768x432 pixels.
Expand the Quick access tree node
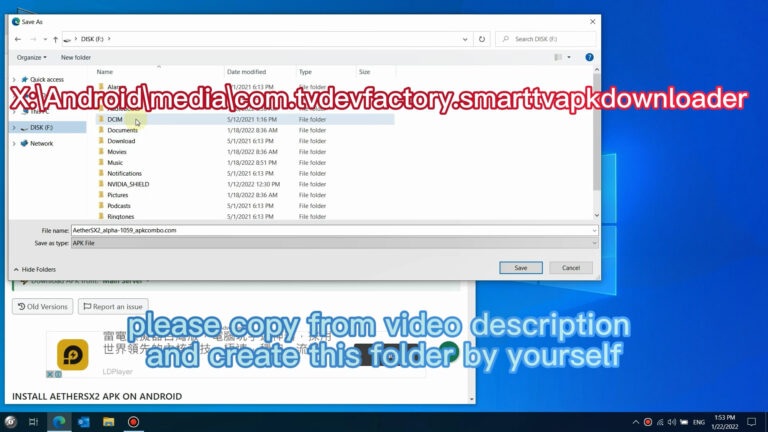(x=13, y=79)
